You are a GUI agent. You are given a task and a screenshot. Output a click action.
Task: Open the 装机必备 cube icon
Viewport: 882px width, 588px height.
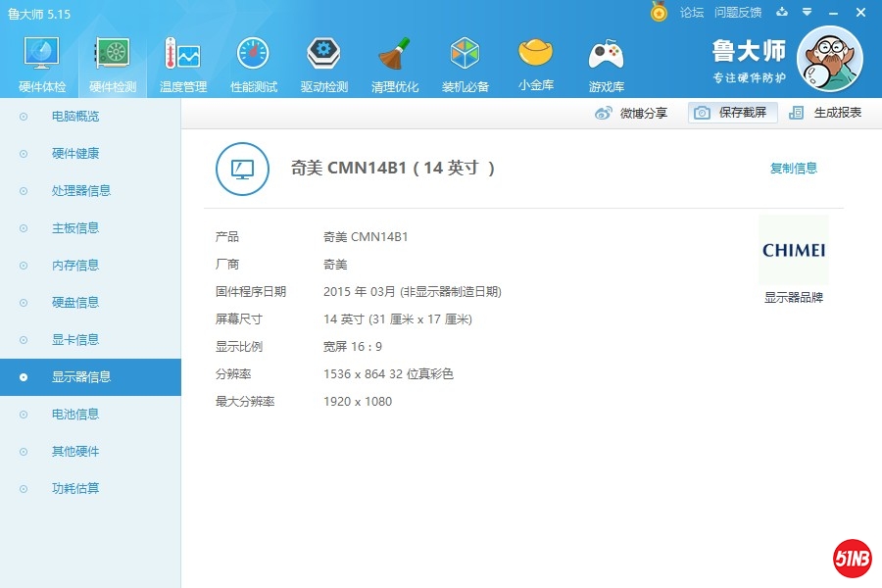click(x=465, y=57)
